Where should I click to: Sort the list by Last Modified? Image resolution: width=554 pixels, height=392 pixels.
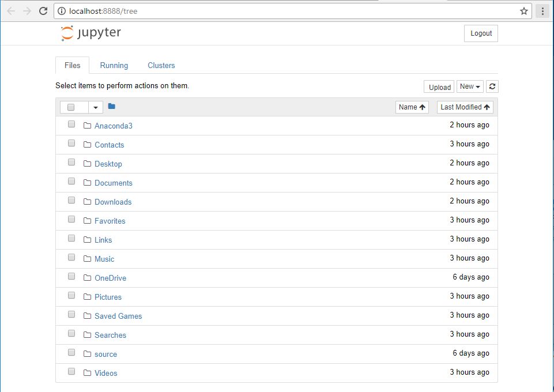point(465,107)
